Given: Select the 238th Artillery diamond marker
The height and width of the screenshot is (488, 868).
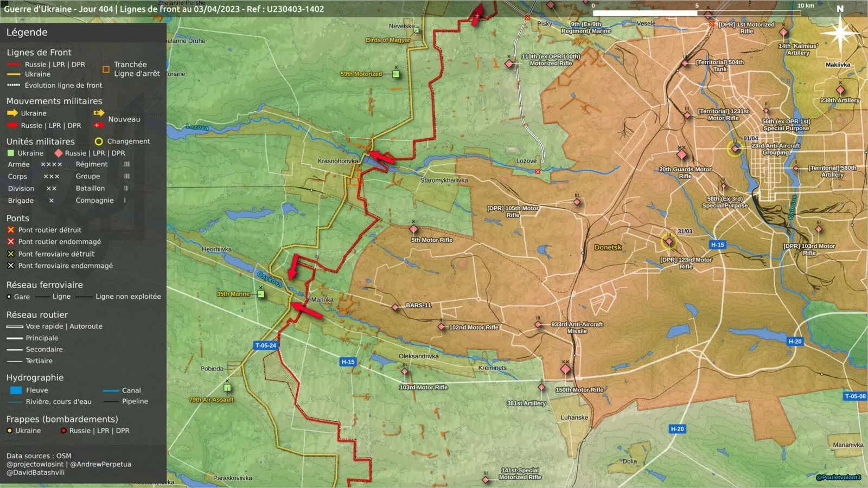Looking at the screenshot, I should tap(840, 90).
